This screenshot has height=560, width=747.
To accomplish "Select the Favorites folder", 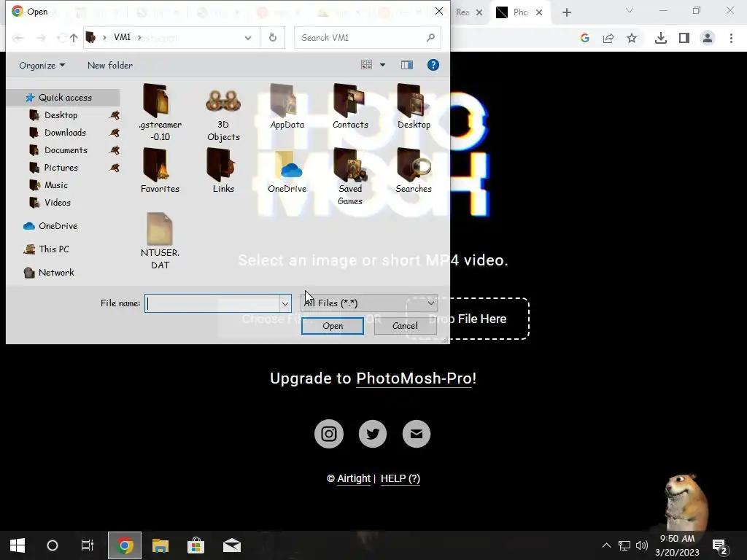I will (160, 171).
